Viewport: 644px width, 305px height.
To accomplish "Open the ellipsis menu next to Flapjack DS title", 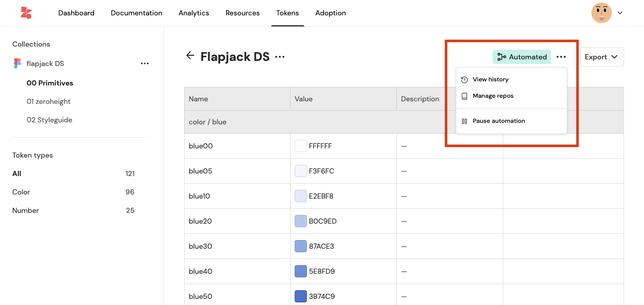I will click(280, 57).
